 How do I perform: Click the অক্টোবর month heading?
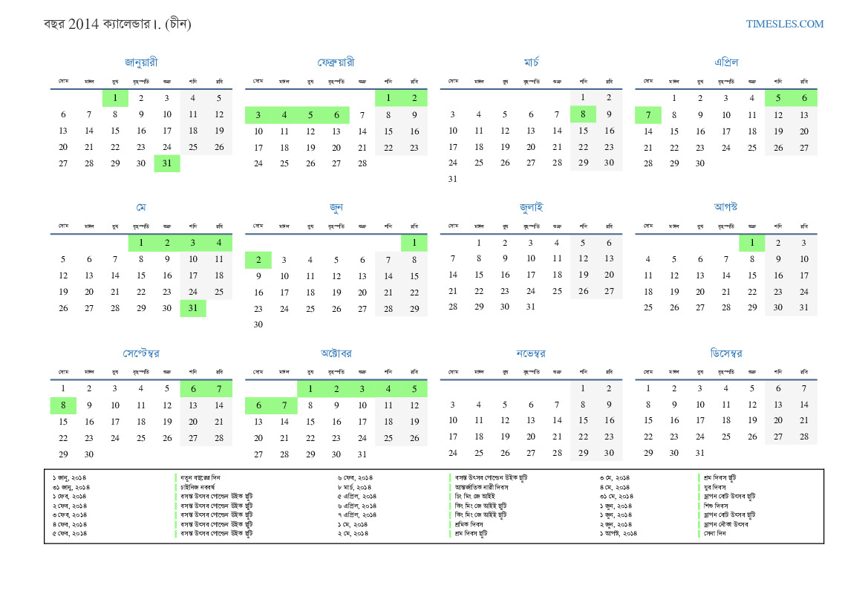pyautogui.click(x=336, y=353)
